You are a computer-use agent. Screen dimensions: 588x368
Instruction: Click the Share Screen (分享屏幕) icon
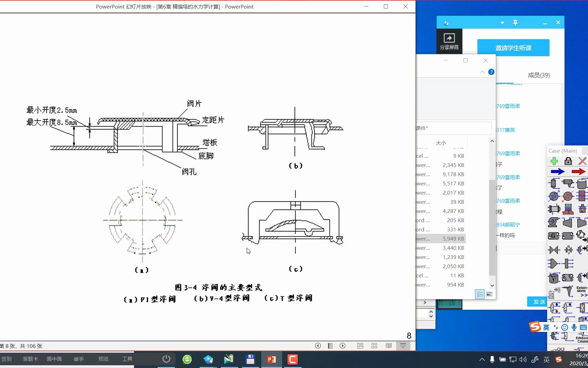[449, 41]
